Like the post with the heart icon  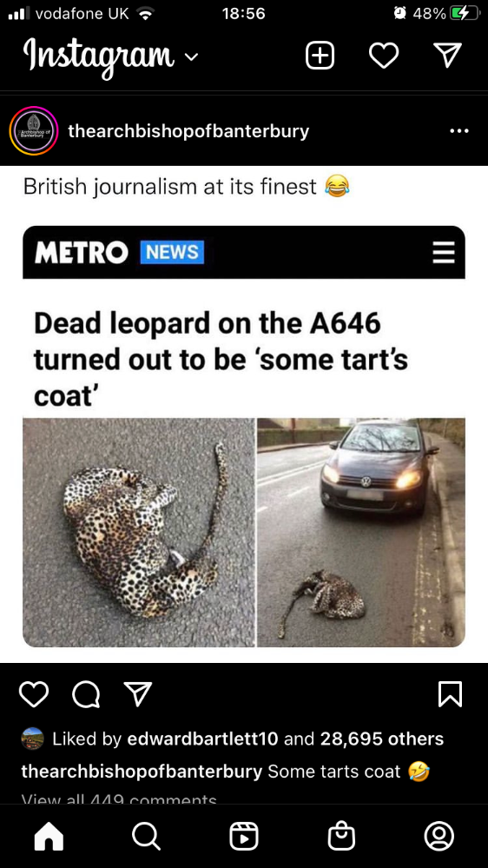(34, 693)
